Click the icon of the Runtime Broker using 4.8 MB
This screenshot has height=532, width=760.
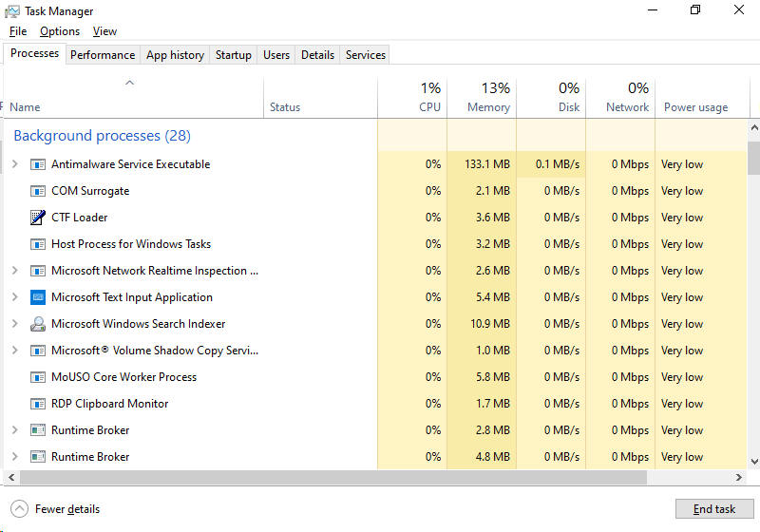pos(38,457)
